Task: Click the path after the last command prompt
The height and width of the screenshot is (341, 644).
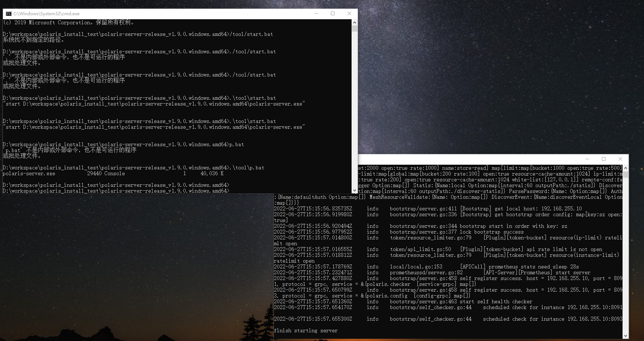Action: point(116,190)
